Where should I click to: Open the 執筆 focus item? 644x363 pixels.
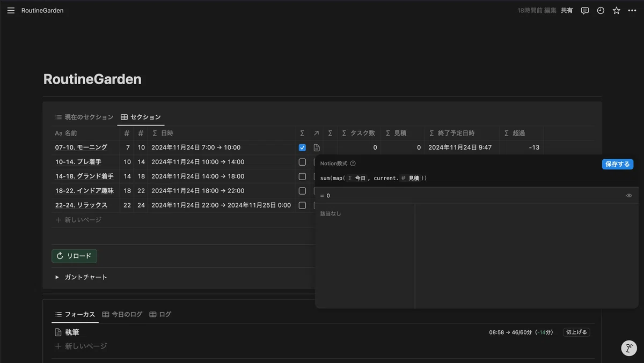pos(72,332)
